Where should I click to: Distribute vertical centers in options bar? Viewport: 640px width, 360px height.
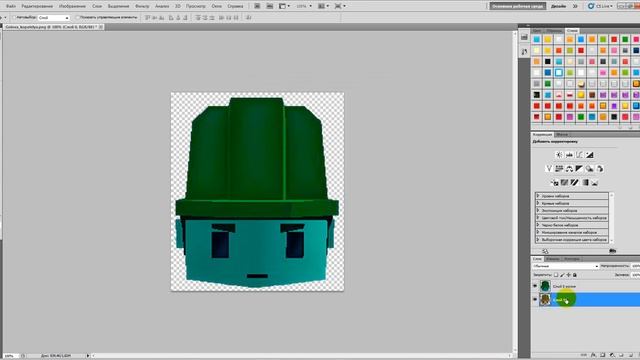205,18
